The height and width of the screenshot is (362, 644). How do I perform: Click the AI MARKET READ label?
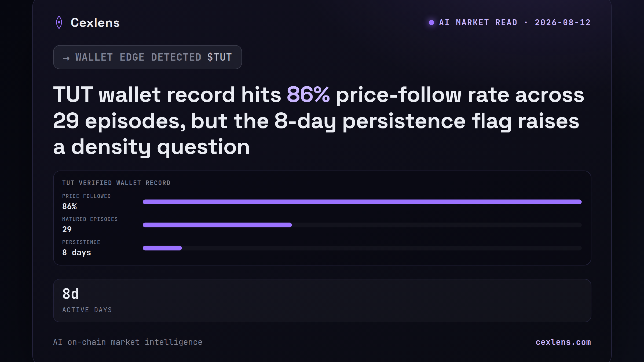(x=478, y=23)
